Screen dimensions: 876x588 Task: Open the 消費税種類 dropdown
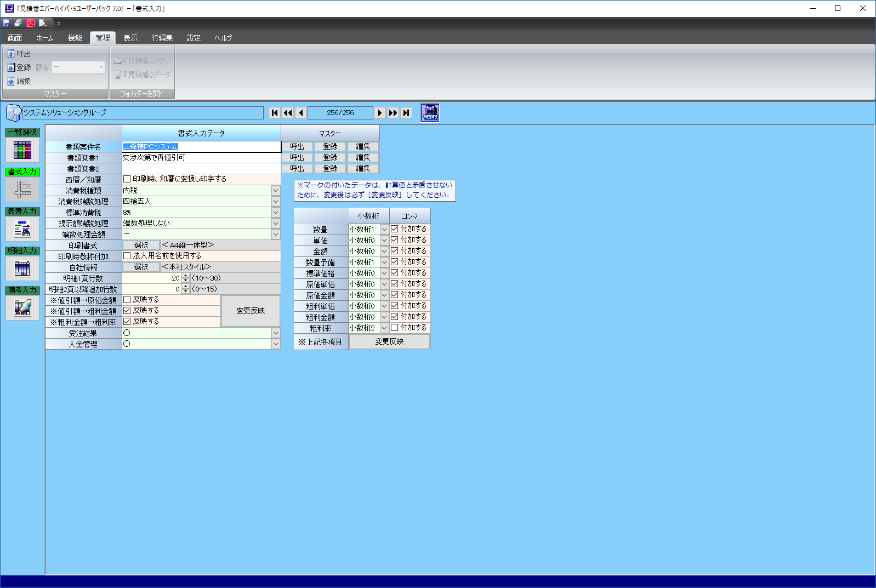pyautogui.click(x=276, y=191)
